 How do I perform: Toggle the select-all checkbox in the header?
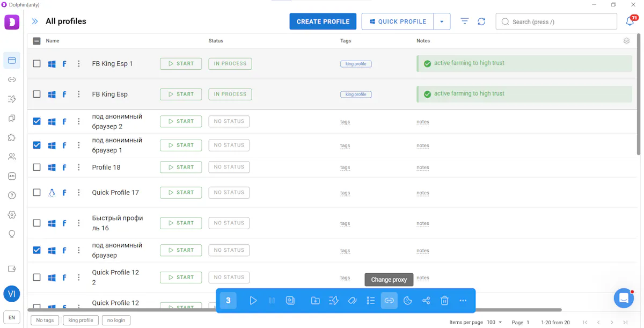[36, 41]
